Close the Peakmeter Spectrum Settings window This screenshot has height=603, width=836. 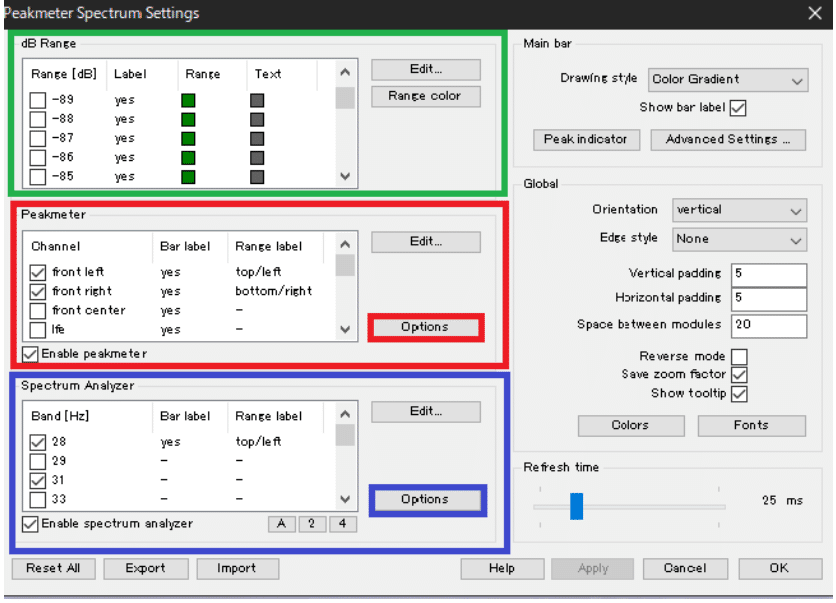(x=815, y=13)
